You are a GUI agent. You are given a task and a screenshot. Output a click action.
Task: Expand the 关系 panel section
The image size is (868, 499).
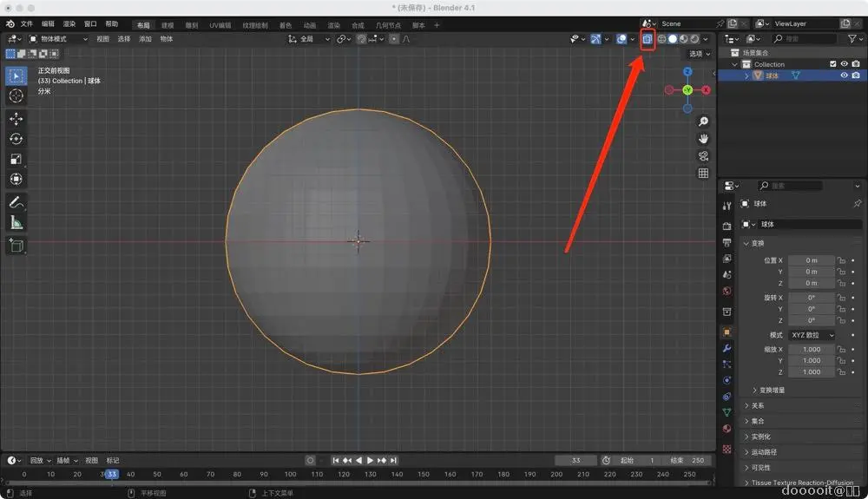[758, 405]
